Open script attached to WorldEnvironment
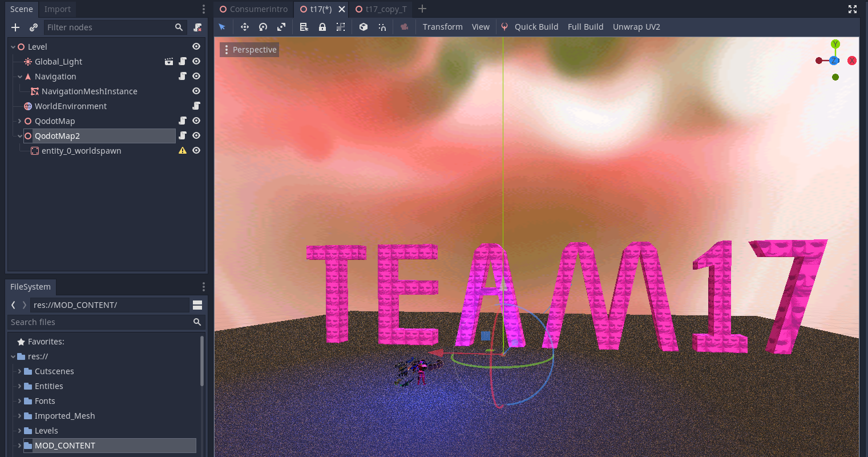Image resolution: width=868 pixels, height=457 pixels. 196,106
